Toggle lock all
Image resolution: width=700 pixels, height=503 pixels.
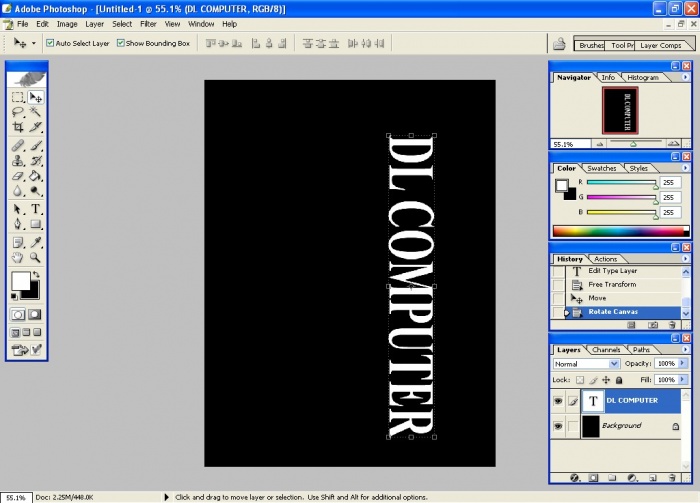tap(619, 380)
